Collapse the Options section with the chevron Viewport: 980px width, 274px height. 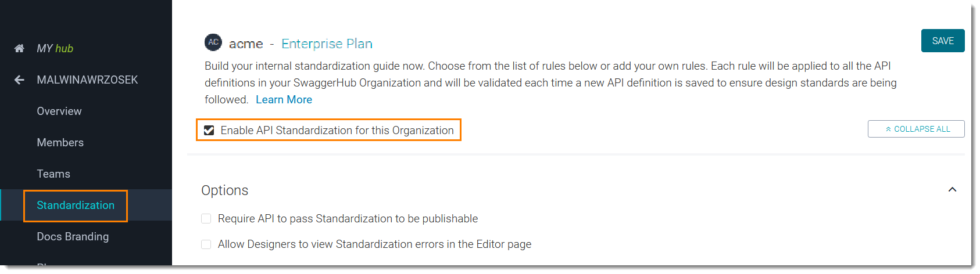[952, 190]
